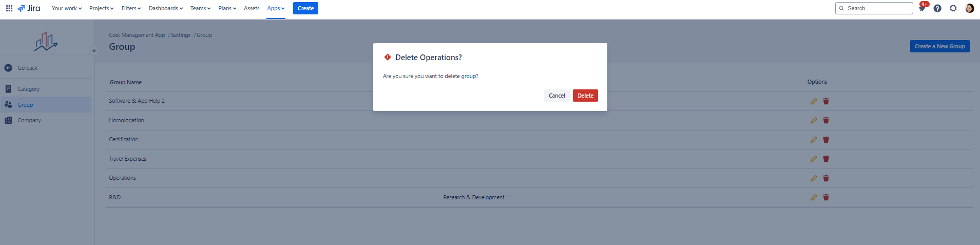980x245 pixels.
Task: Cancel the delete dialog
Action: [x=556, y=96]
